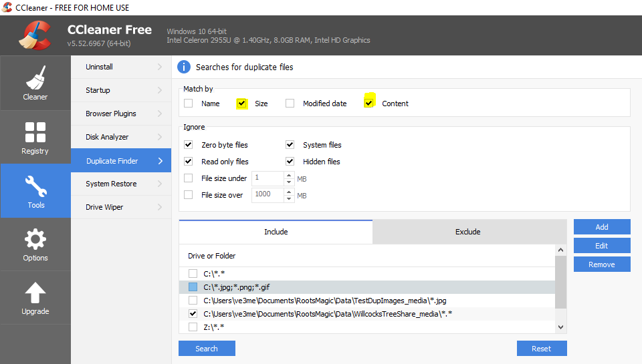Click the CCleaner logo in header

35,35
